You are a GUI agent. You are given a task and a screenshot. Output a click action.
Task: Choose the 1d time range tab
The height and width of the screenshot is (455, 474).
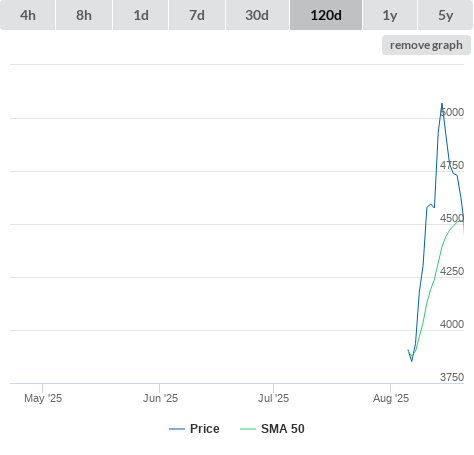[x=141, y=15]
